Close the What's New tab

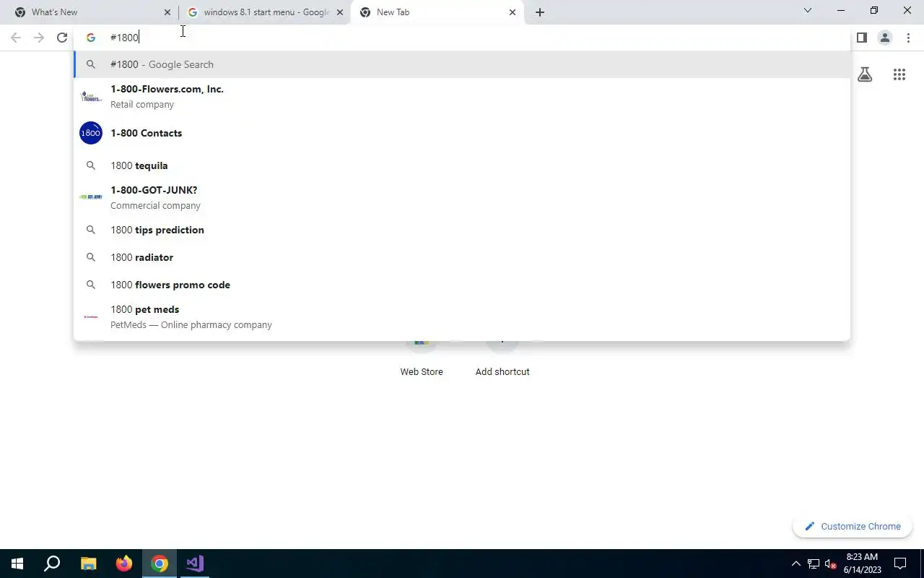click(167, 12)
